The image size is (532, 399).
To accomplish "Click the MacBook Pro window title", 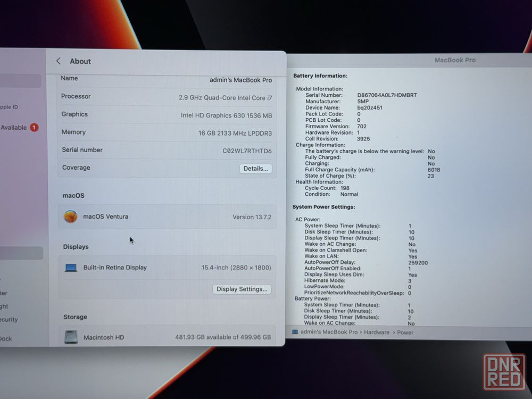I will [x=455, y=61].
